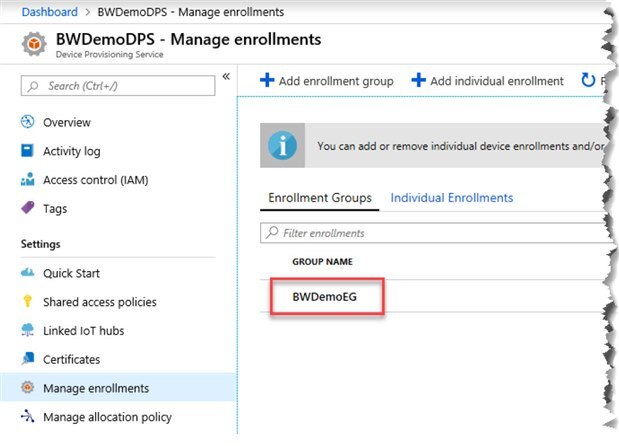Viewport: 619px width, 446px height.
Task: Click the Manage enrollments gear icon
Action: click(x=28, y=388)
